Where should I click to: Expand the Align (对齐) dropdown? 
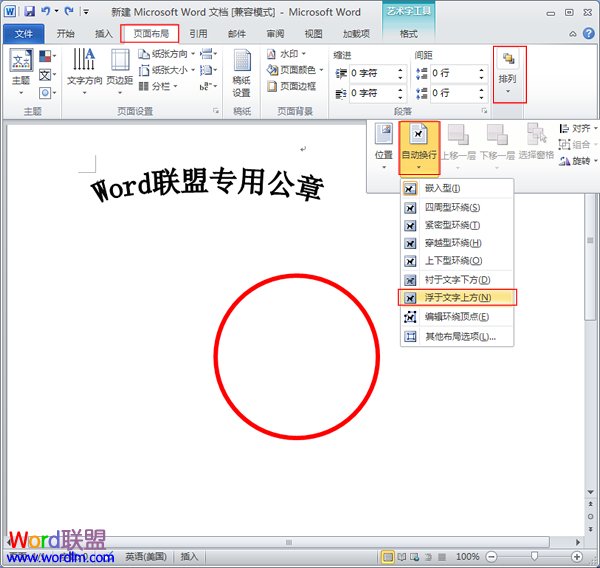click(578, 129)
